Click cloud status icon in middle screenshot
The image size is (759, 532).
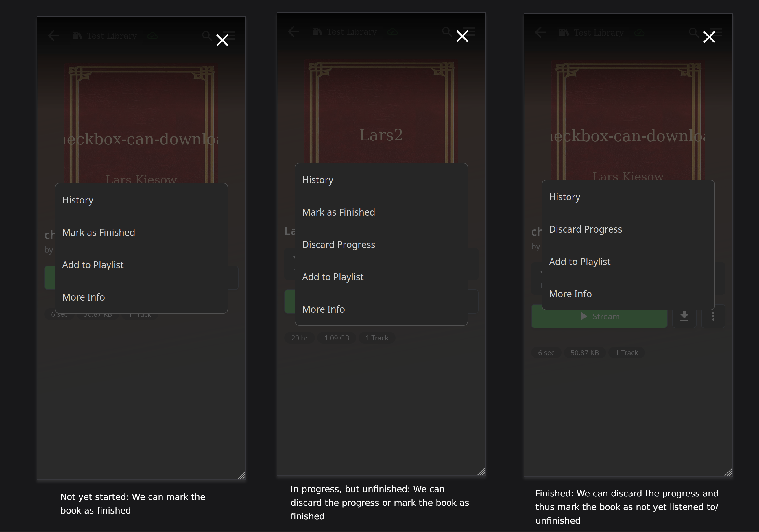pos(392,32)
